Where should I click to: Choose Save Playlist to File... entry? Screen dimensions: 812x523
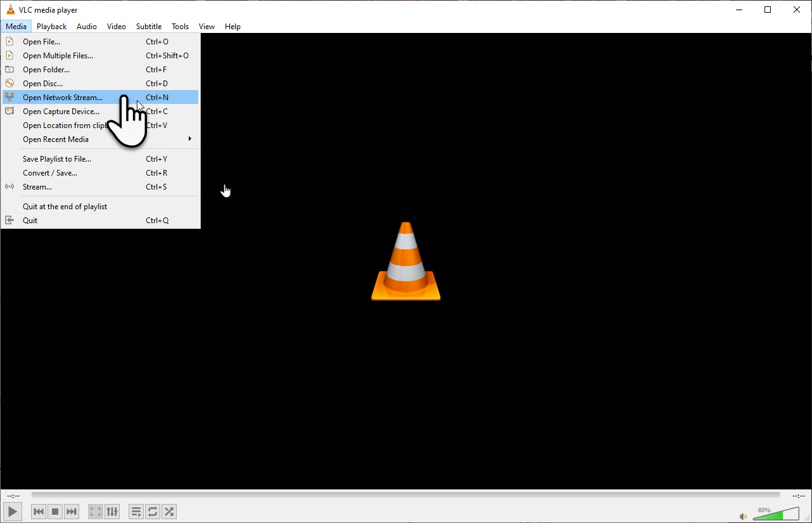(101, 159)
